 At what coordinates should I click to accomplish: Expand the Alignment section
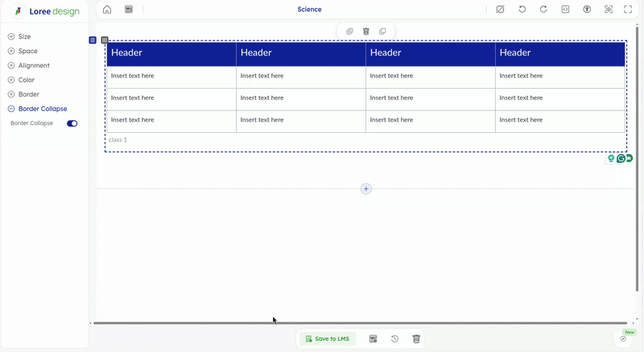click(34, 66)
